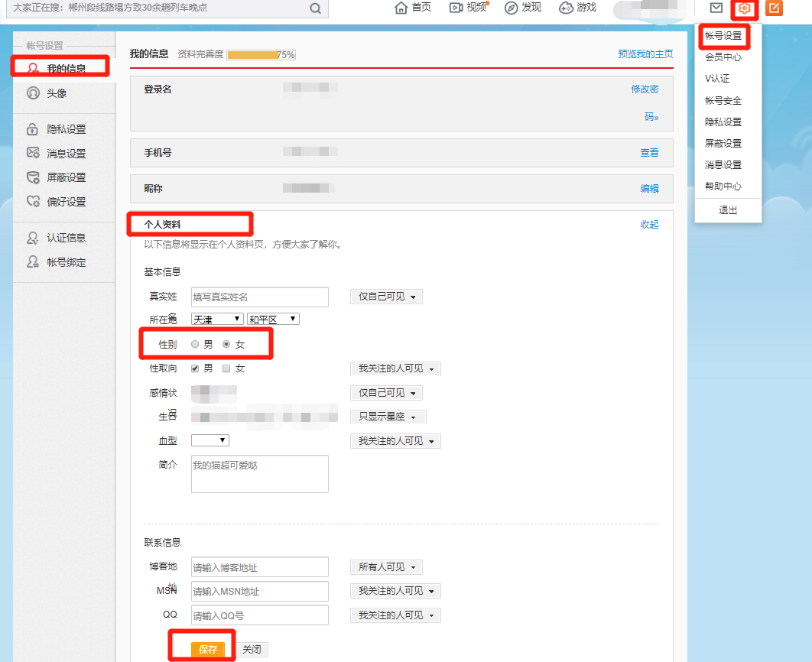Click the 头像 avatar settings icon
Viewport: 812px width, 662px height.
[x=46, y=93]
